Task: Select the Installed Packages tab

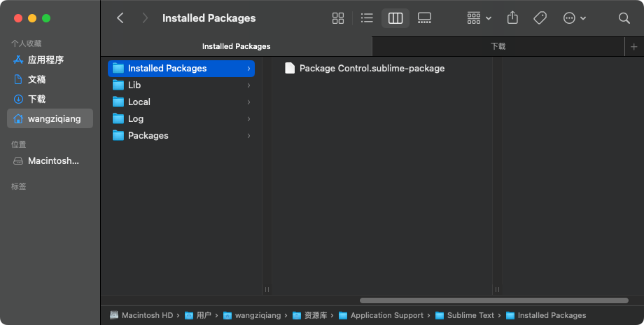Action: (236, 46)
